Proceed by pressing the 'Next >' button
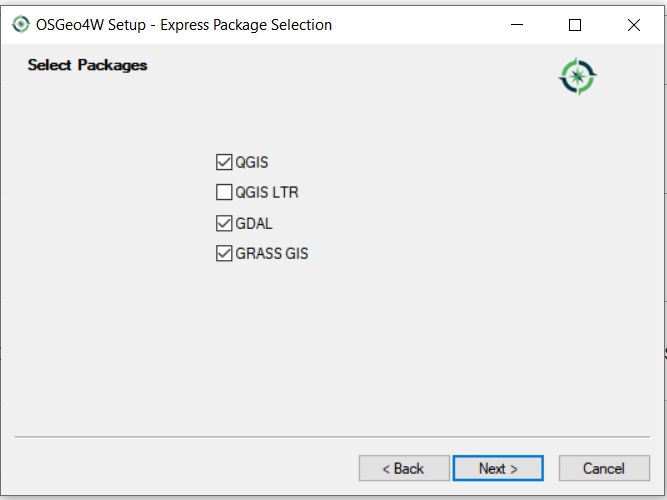Image resolution: width=667 pixels, height=500 pixels. pyautogui.click(x=498, y=468)
